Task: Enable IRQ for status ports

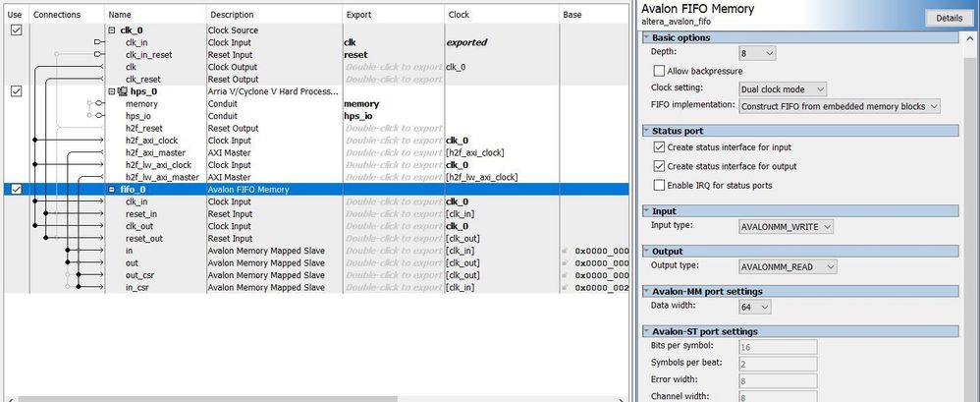Action: [x=658, y=185]
